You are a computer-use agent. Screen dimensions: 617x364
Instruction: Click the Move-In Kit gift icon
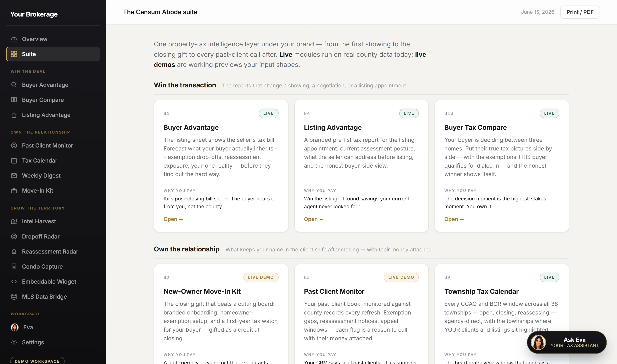click(14, 191)
